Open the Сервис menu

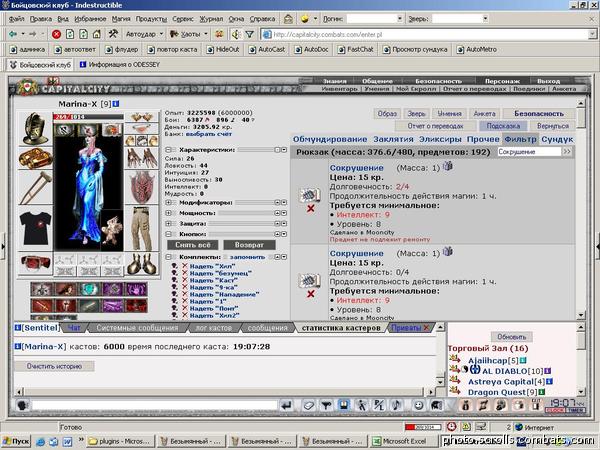pyautogui.click(x=183, y=19)
